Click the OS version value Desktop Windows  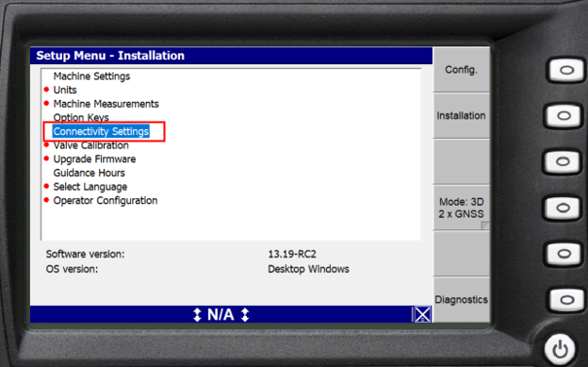[309, 269]
